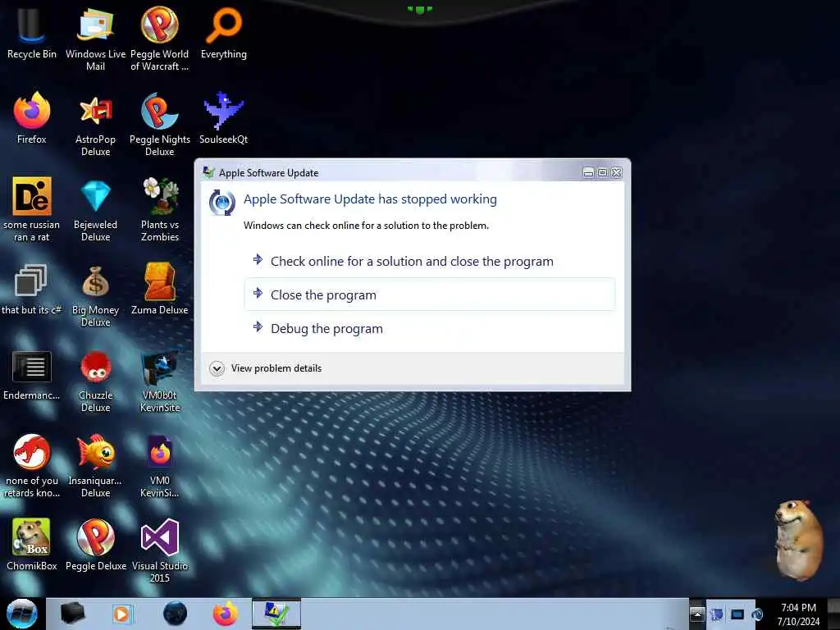Select the Firefox desktop shortcut
The image size is (840, 630).
[x=31, y=118]
